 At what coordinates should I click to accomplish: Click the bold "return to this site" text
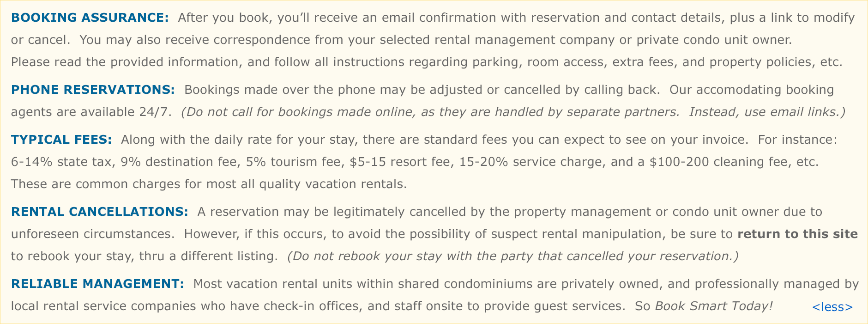[797, 234]
